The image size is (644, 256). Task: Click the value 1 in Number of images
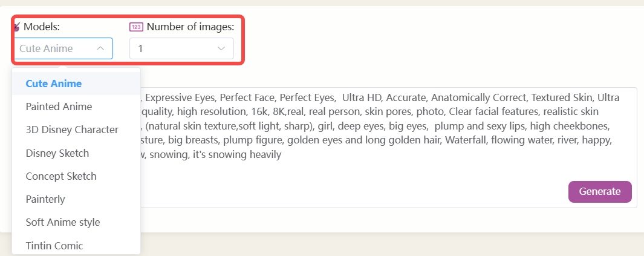point(141,48)
